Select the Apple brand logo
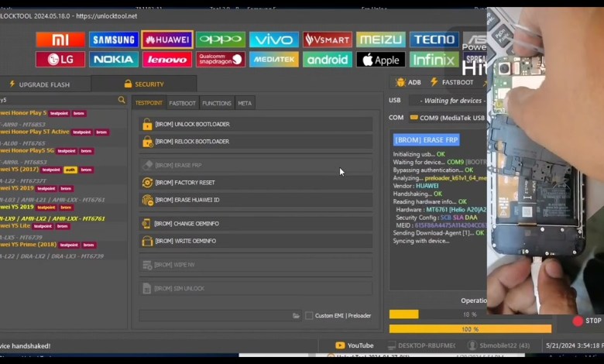The image size is (604, 364). tap(380, 60)
